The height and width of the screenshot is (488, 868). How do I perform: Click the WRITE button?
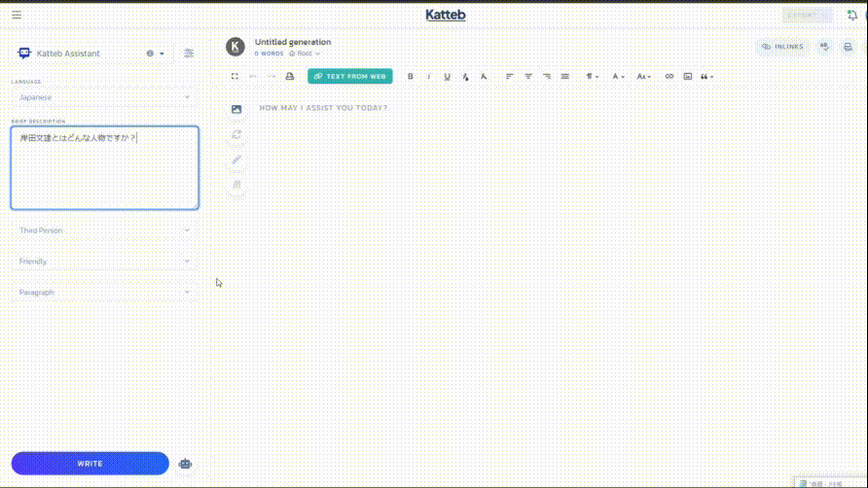90,464
